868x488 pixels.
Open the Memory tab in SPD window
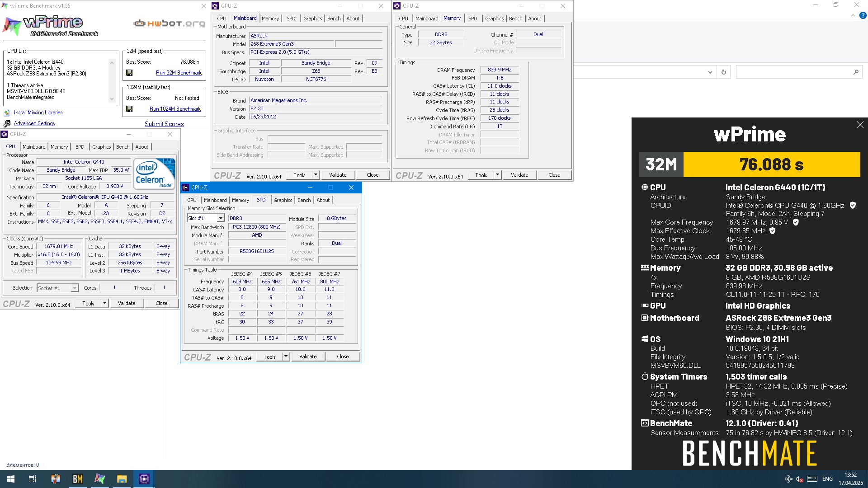click(241, 200)
